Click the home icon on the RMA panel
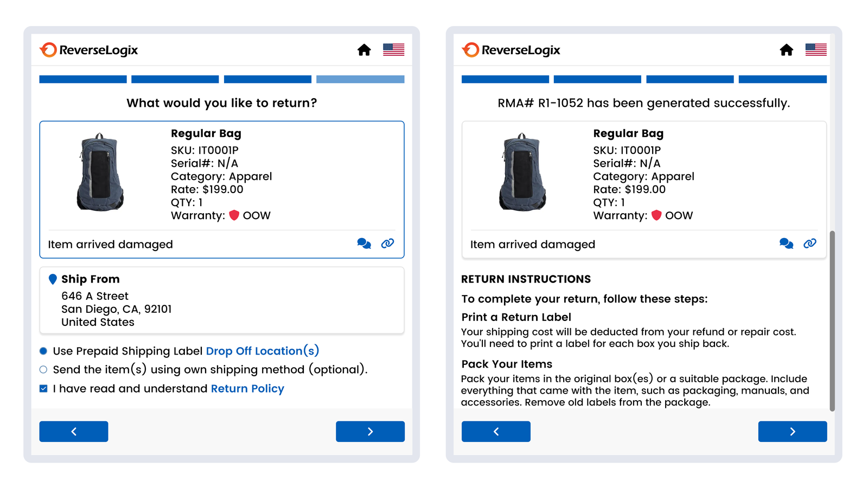Screen dimensions: 868x488 [787, 49]
